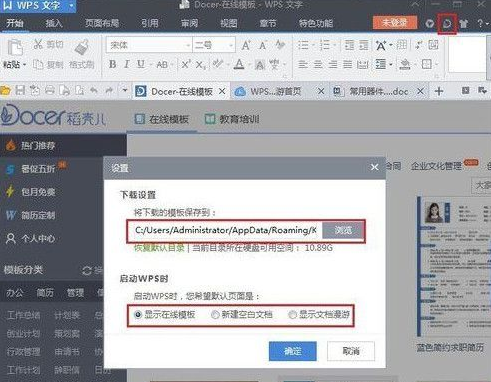Open the WPS 文字 application menu dropdown

(71, 6)
